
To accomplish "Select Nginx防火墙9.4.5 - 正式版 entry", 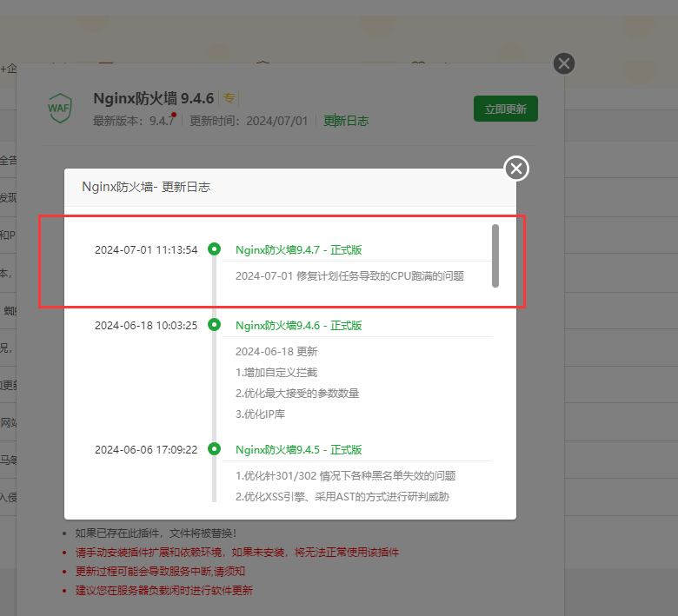I will [298, 449].
